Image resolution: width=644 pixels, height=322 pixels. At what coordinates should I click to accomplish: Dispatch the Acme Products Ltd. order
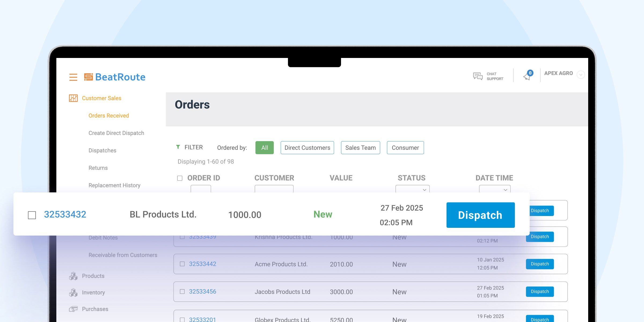[x=540, y=264]
